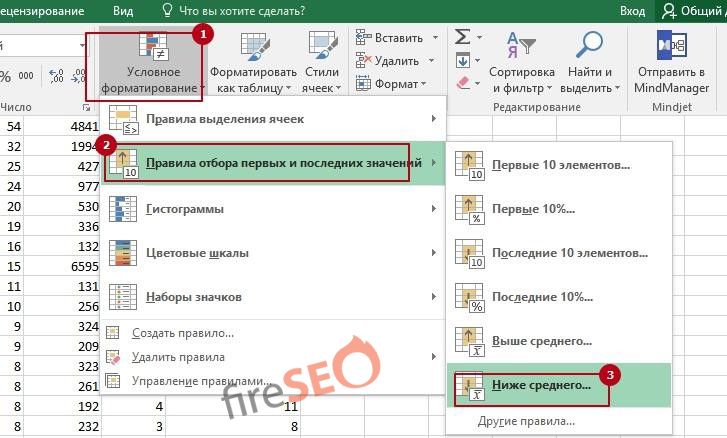
Task: Open the Conditional Formatting (Условное форматирование) button
Action: pyautogui.click(x=153, y=64)
